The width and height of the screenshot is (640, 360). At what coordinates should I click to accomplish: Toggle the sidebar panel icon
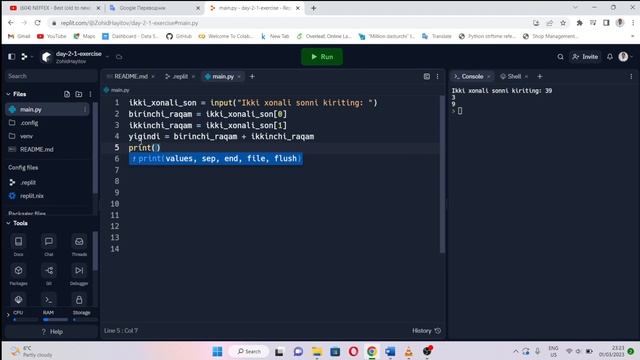tap(11, 57)
